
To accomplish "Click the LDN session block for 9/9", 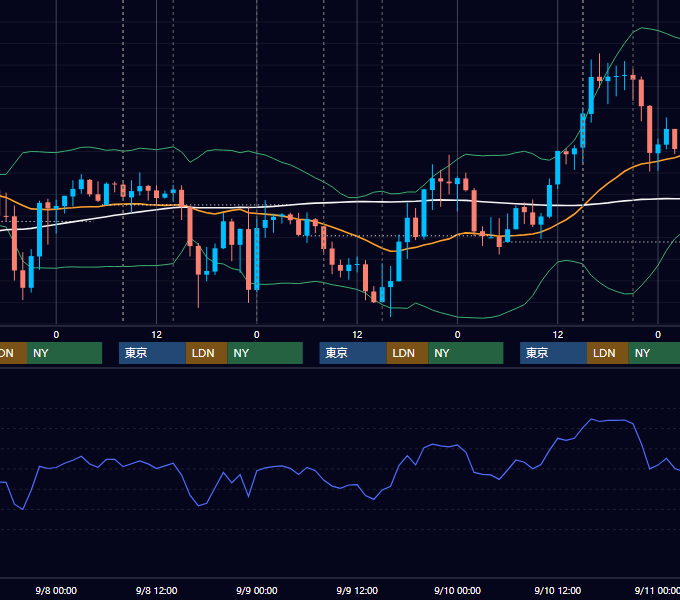I will pos(407,353).
